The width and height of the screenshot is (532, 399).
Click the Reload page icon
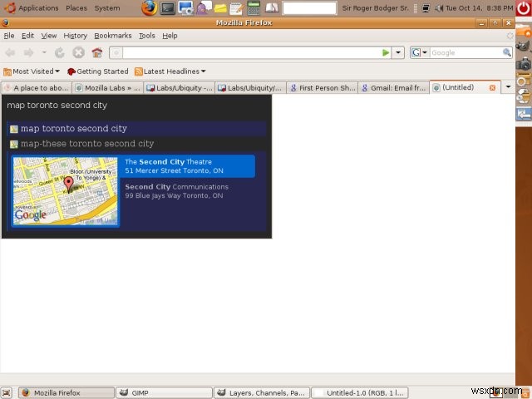pyautogui.click(x=60, y=52)
